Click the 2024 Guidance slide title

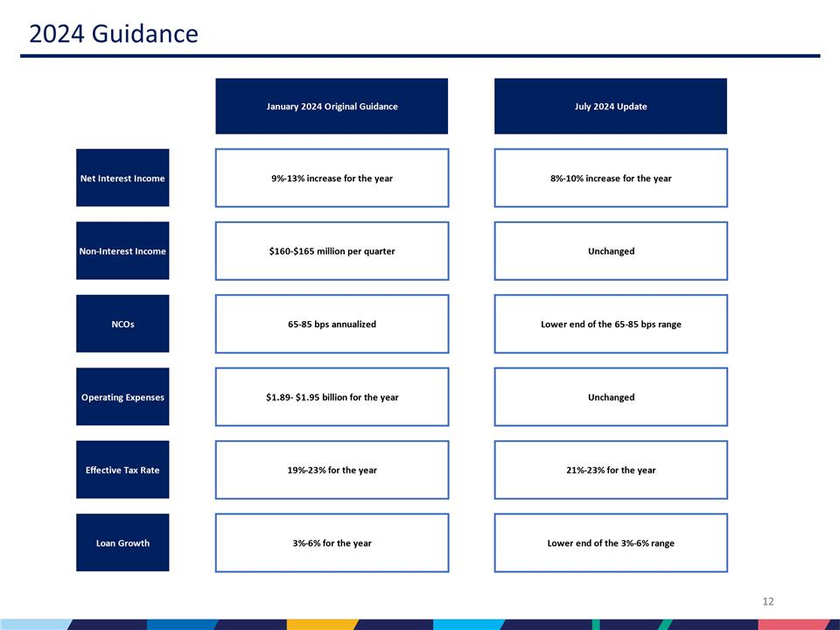[x=112, y=35]
